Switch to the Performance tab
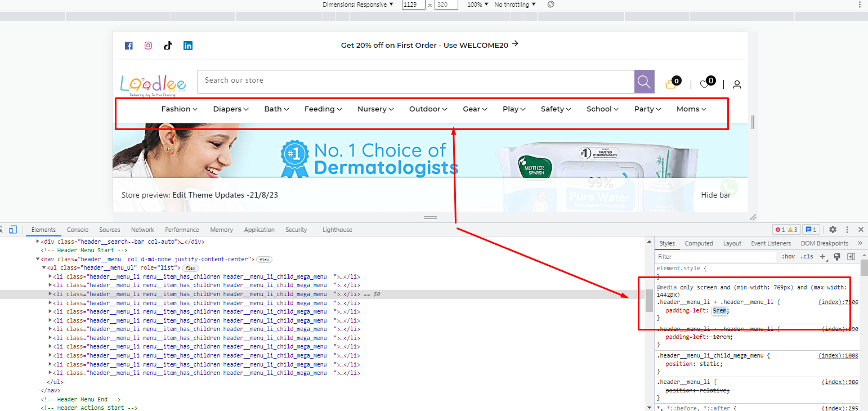Screen dimensions: 868x411 point(182,230)
